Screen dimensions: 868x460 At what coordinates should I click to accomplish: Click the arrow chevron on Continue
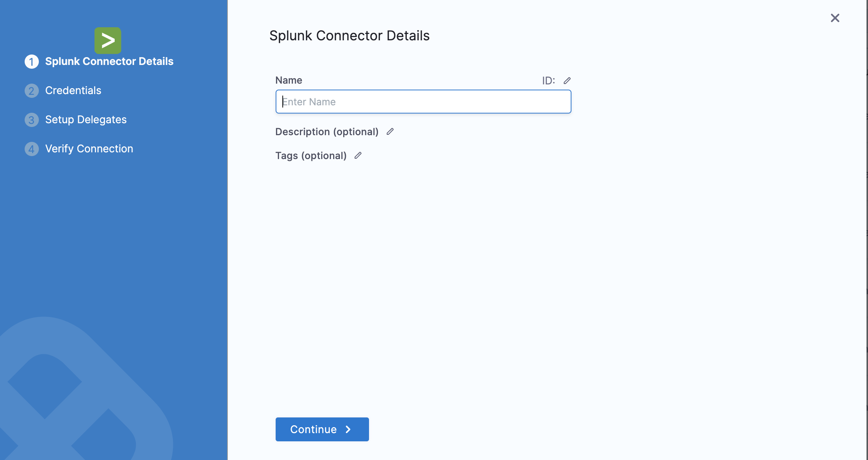pos(348,429)
